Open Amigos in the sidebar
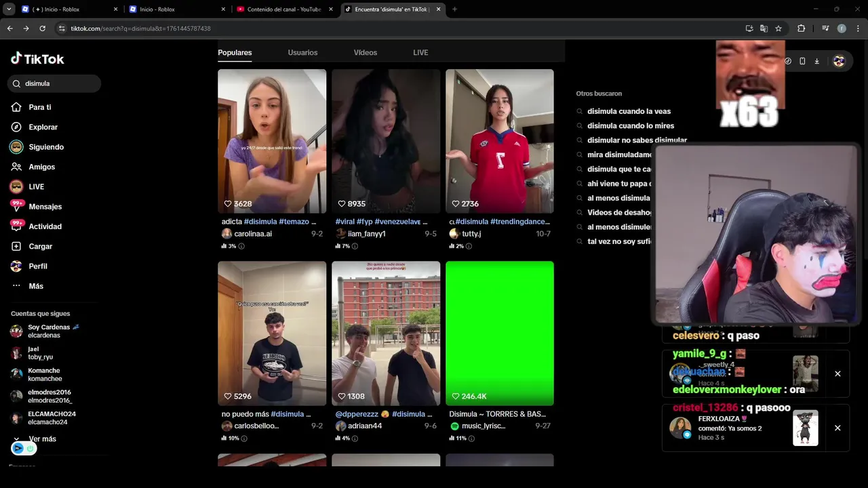 pyautogui.click(x=33, y=167)
